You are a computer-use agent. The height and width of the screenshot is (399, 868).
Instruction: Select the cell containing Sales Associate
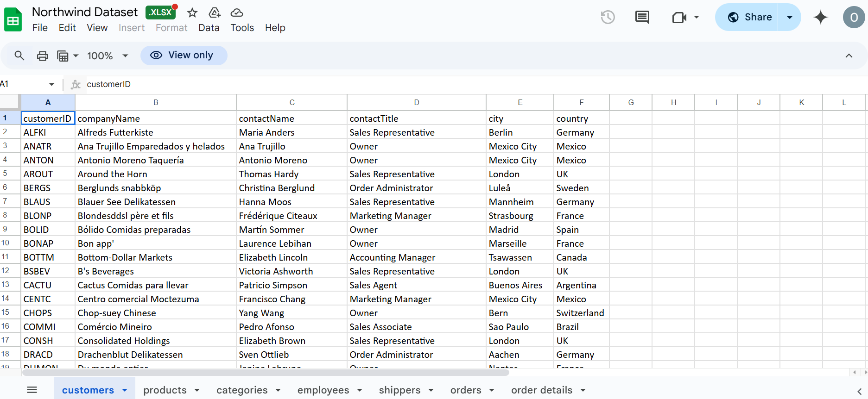click(417, 327)
